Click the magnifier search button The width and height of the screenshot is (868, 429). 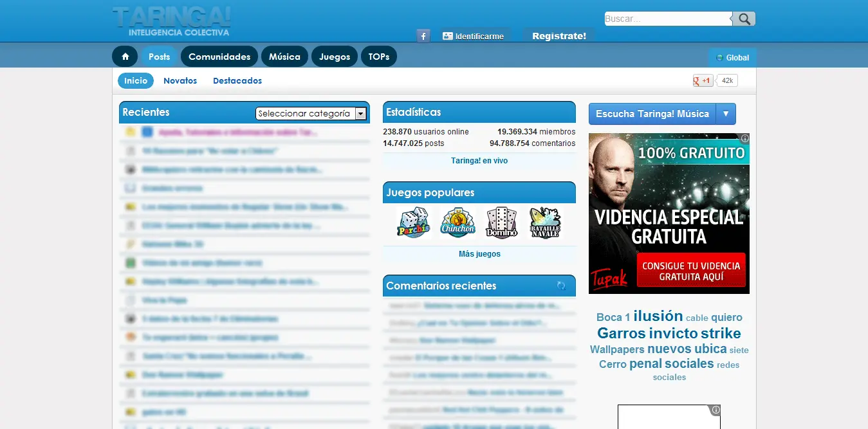pos(744,19)
